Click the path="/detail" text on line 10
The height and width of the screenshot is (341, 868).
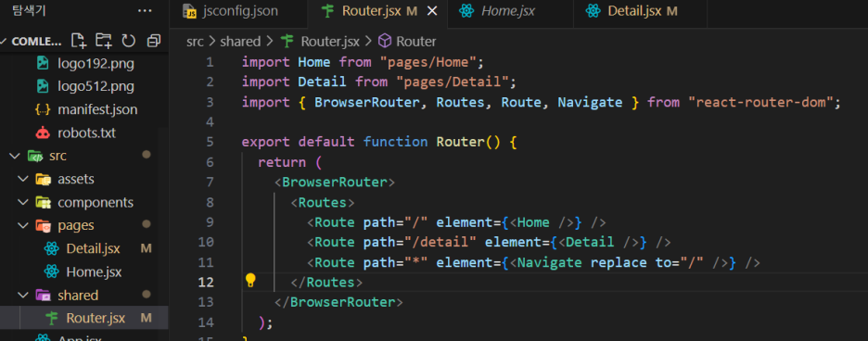420,242
